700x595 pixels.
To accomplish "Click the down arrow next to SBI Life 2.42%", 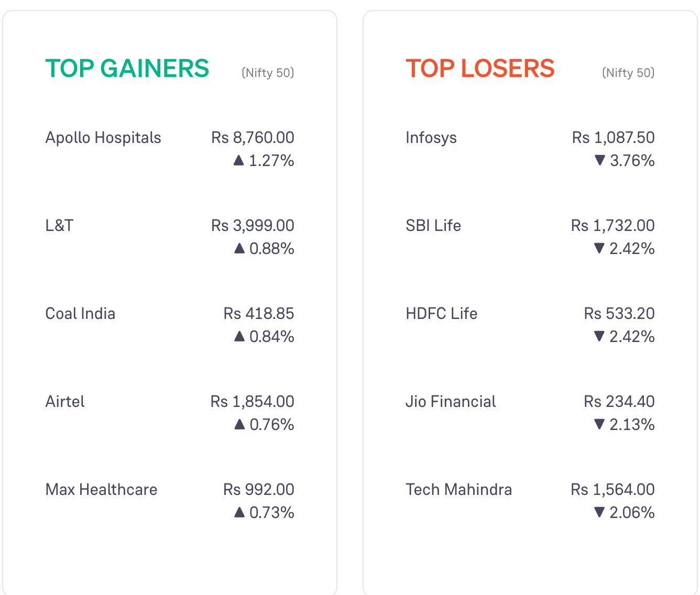I will pyautogui.click(x=599, y=248).
